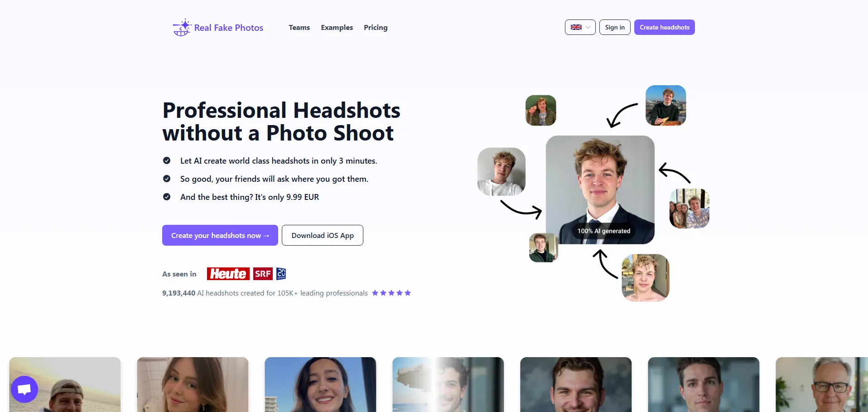Screen dimensions: 868x412
Task: Click the selfie thumbnail in white t-shirt
Action: point(501,172)
